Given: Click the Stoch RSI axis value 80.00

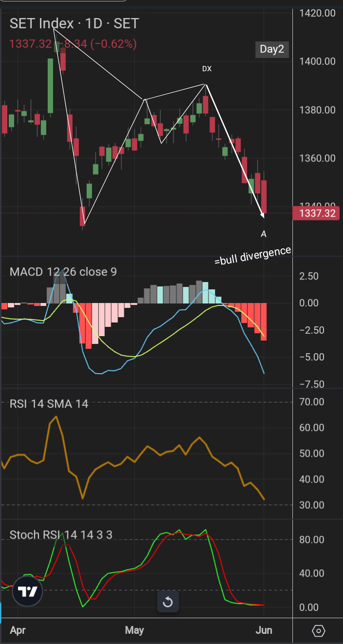Looking at the screenshot, I should [311, 540].
